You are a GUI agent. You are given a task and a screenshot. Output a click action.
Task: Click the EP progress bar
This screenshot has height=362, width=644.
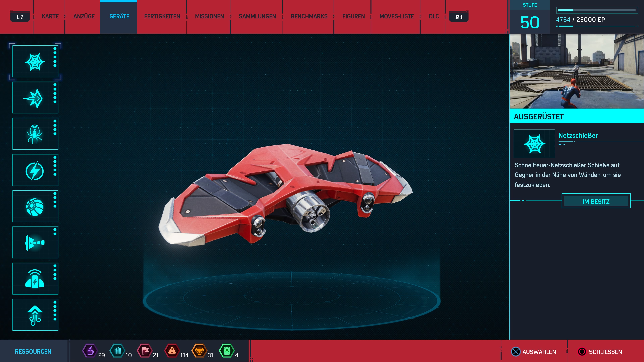click(x=597, y=10)
